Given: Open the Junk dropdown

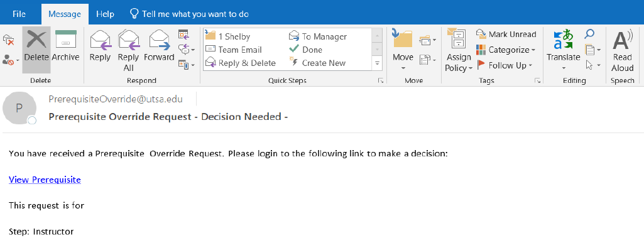Looking at the screenshot, I should click(11, 61).
